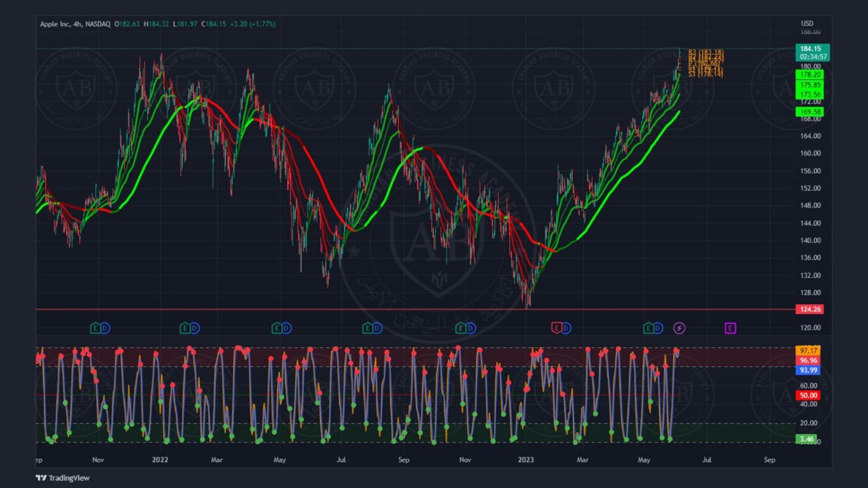The height and width of the screenshot is (488, 868).
Task: Click the 160.00 price scale label
Action: click(810, 153)
